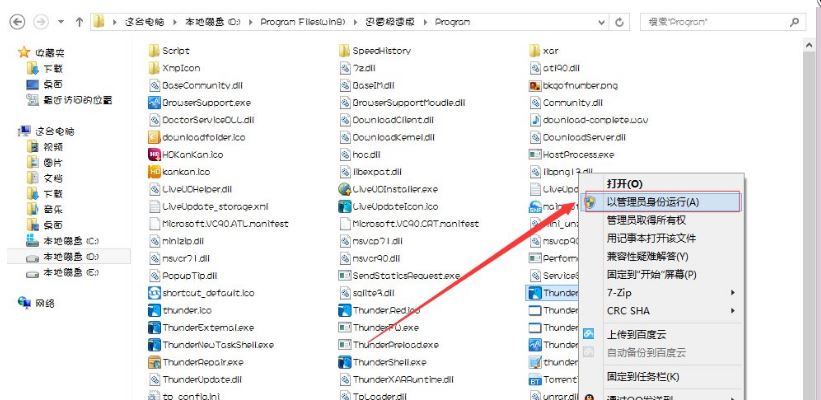This screenshot has width=821, height=400.
Task: Select the downloadfolder.ico file icon
Action: coord(154,137)
